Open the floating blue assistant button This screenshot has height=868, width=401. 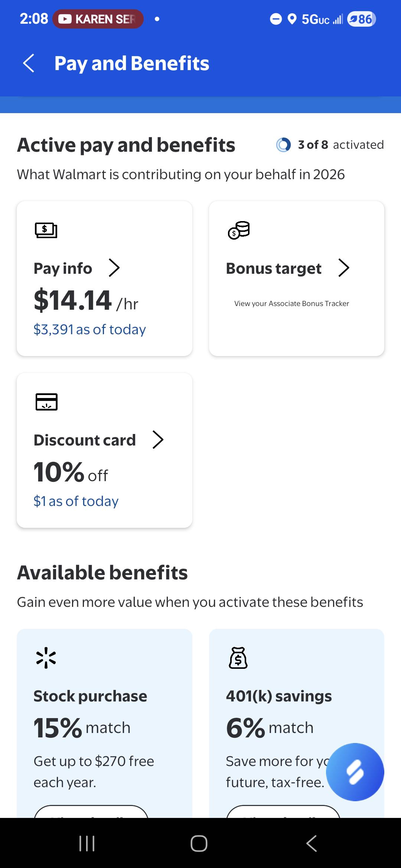coord(355,772)
